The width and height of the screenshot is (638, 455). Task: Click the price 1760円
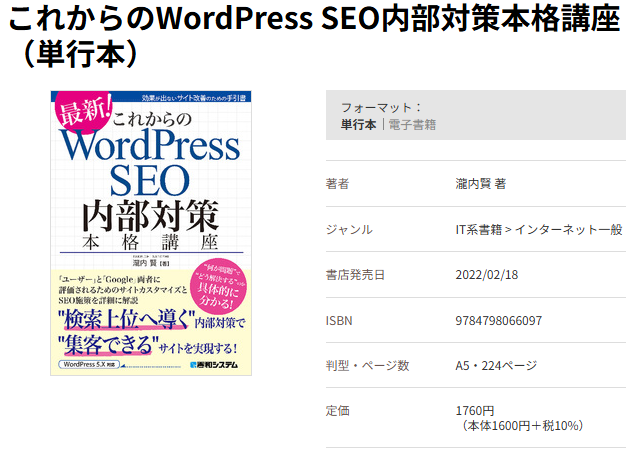click(x=475, y=410)
